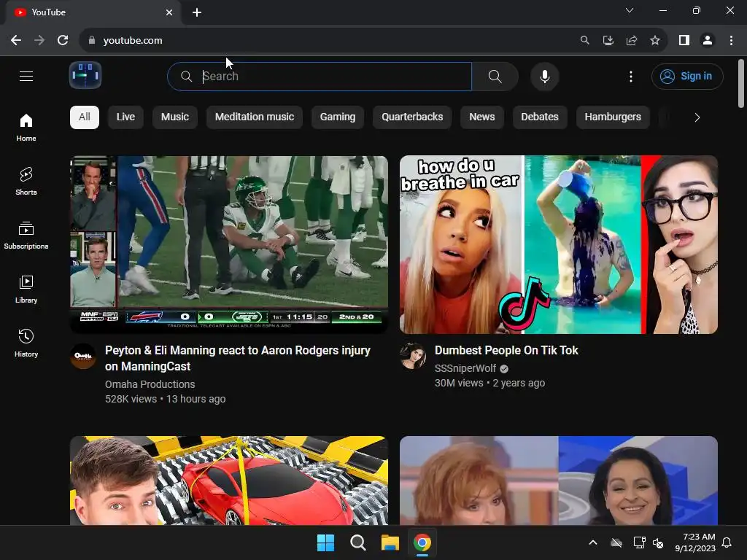The width and height of the screenshot is (747, 560).
Task: Click Omaha Productions channel avatar
Action: pos(83,356)
